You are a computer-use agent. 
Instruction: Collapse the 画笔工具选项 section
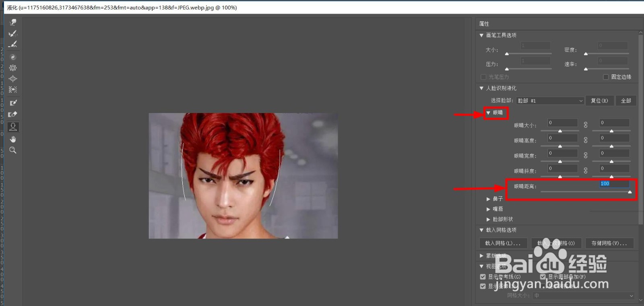point(481,35)
